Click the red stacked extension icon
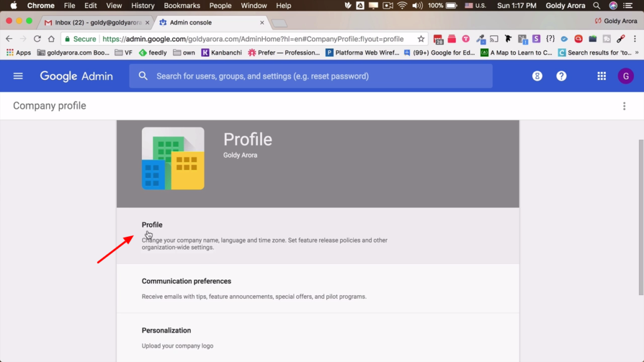This screenshot has height=362, width=644. point(452,39)
